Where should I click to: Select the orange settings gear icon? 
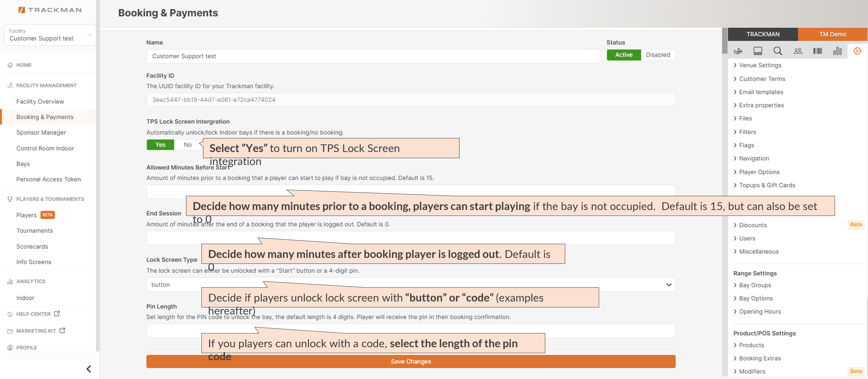[857, 51]
